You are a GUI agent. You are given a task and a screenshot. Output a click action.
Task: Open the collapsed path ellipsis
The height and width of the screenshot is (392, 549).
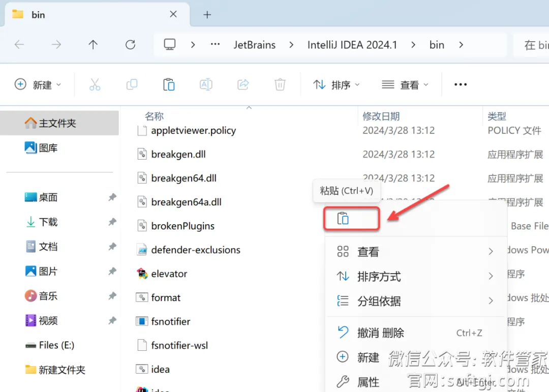tap(215, 44)
